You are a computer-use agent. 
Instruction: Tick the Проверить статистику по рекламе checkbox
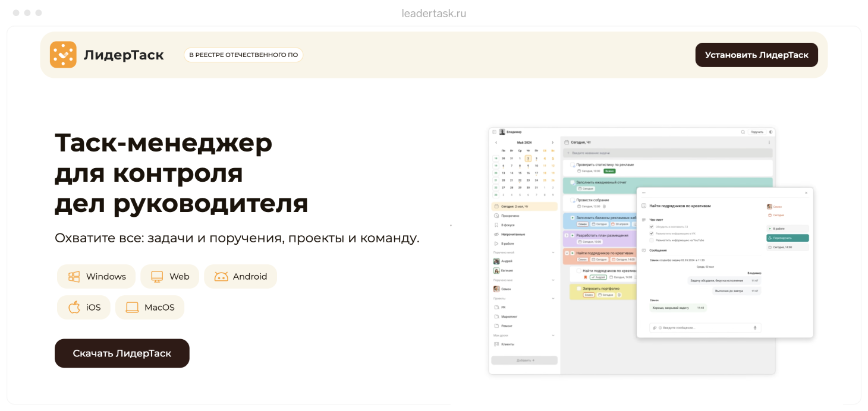coord(573,165)
